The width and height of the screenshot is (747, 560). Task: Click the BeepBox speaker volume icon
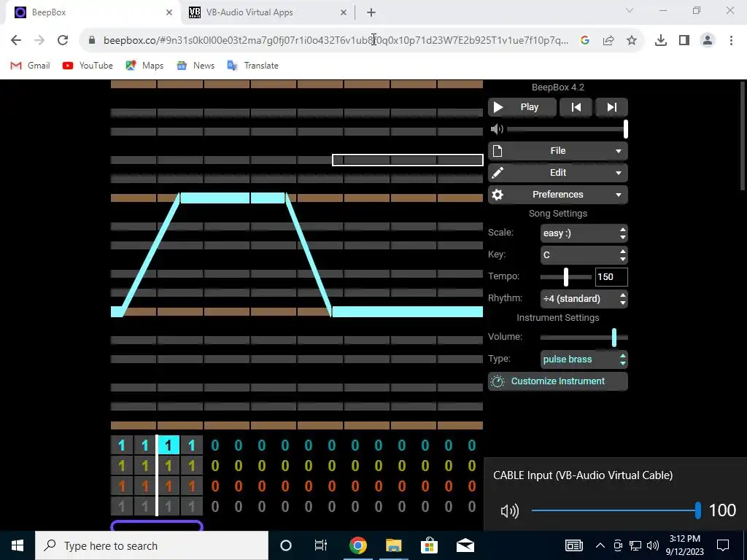click(496, 129)
